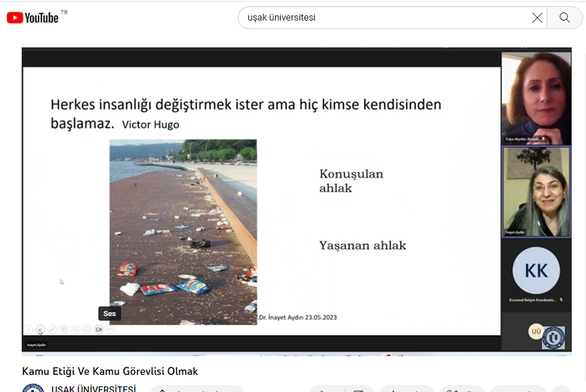Image resolution: width=586 pixels, height=392 pixels.
Task: Open the see all slides icon
Action: pos(63,329)
